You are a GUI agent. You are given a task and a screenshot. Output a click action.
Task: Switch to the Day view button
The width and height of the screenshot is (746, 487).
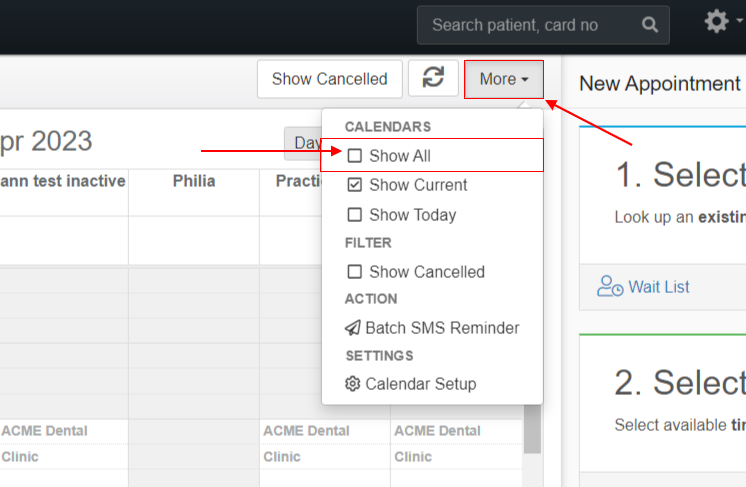(304, 143)
